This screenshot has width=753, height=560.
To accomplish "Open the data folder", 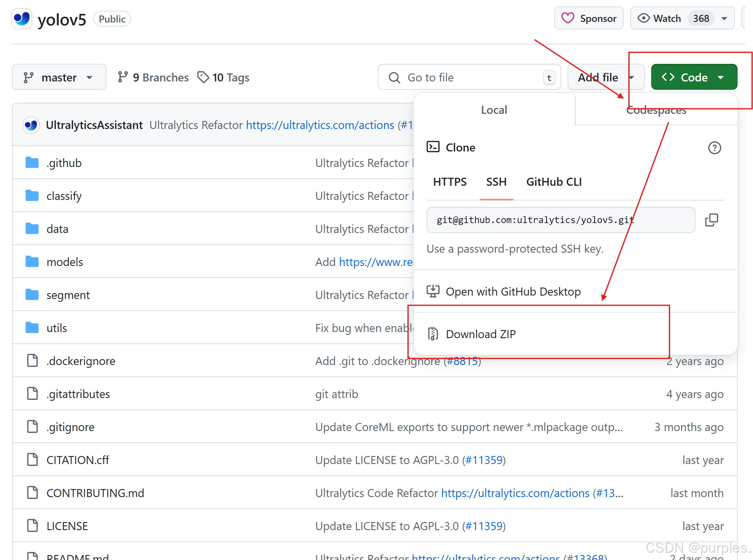I will coord(57,229).
